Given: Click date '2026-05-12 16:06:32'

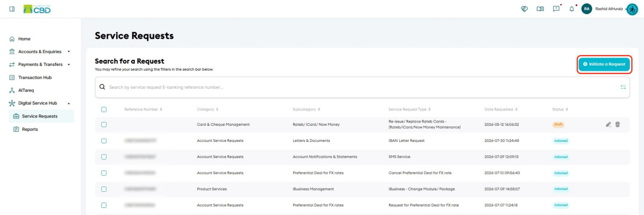Looking at the screenshot, I should click(x=502, y=124).
